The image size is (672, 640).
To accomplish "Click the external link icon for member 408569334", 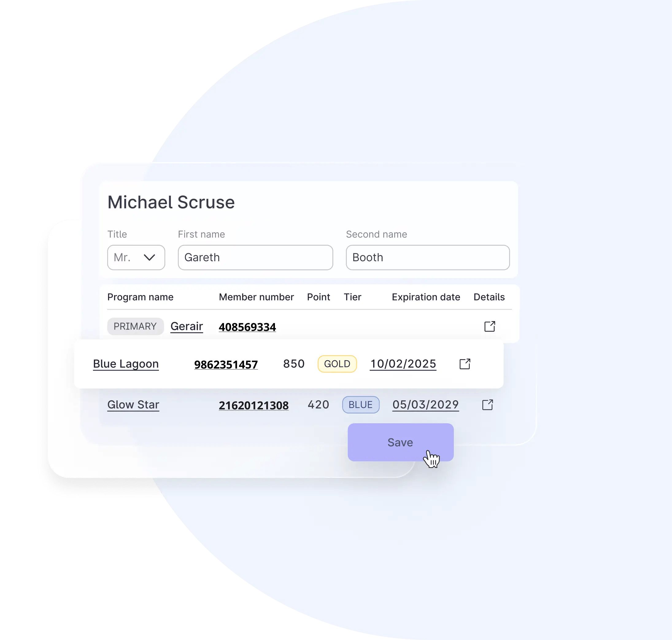I will click(489, 326).
